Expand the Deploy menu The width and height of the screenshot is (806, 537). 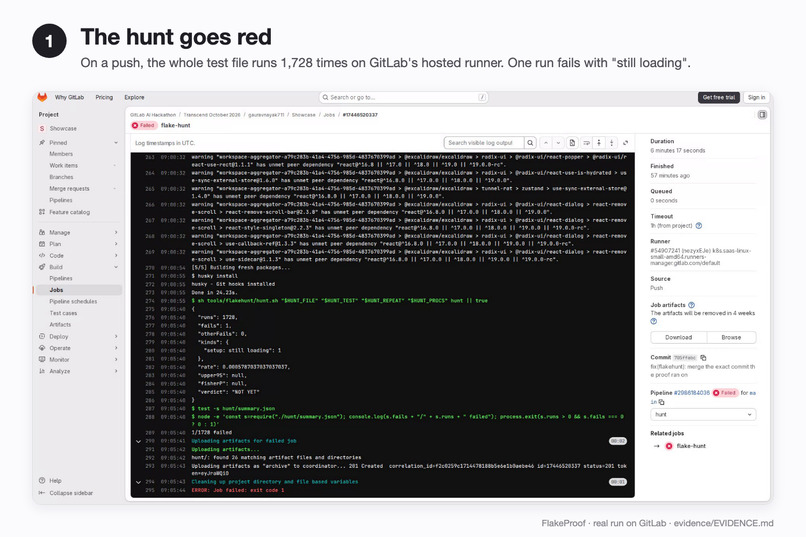116,337
